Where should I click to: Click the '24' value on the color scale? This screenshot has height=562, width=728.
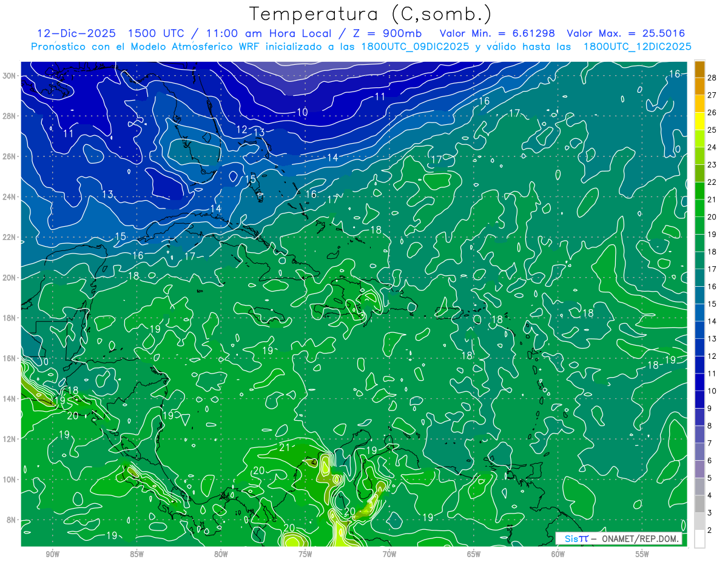(x=712, y=147)
